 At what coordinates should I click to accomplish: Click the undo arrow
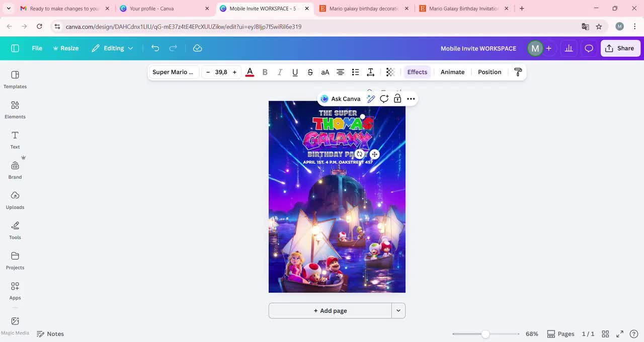coord(155,48)
